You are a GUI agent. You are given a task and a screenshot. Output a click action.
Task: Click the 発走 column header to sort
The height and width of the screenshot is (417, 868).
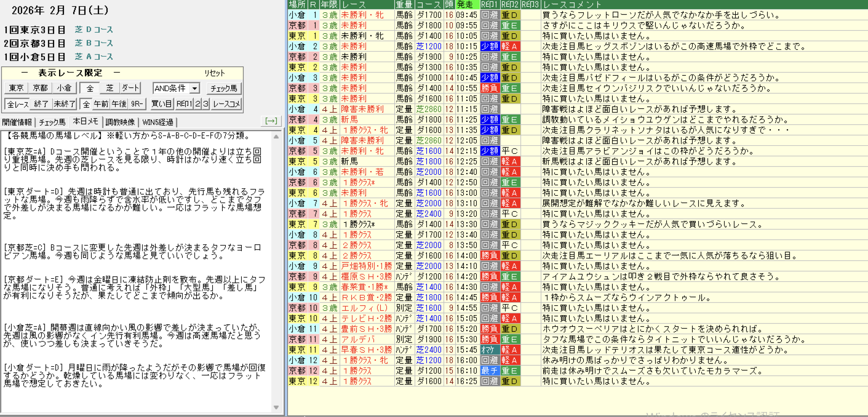(x=466, y=4)
